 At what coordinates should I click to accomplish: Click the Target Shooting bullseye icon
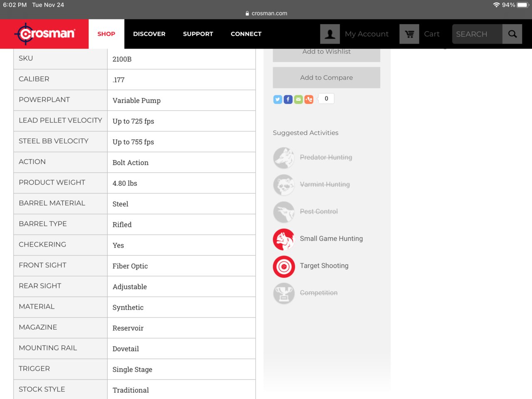(284, 266)
